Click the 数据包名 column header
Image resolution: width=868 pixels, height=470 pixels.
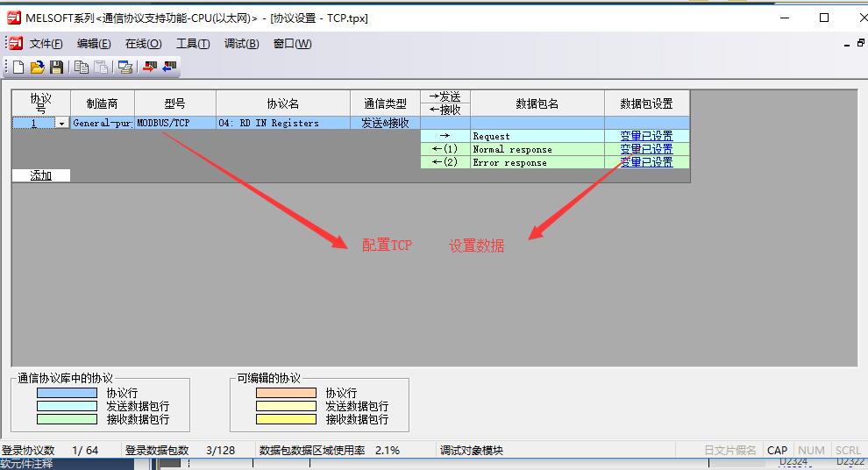(537, 103)
